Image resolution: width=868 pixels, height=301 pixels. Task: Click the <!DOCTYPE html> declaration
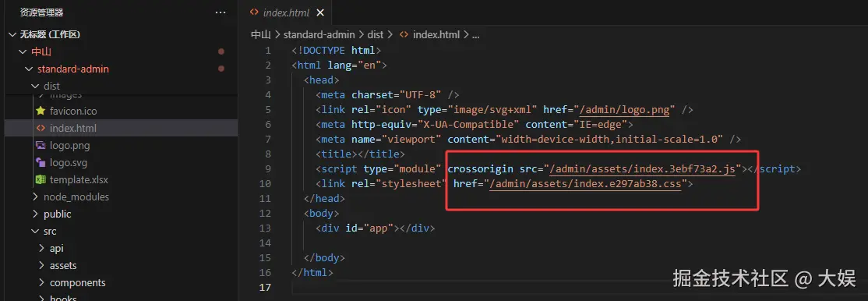pos(337,51)
